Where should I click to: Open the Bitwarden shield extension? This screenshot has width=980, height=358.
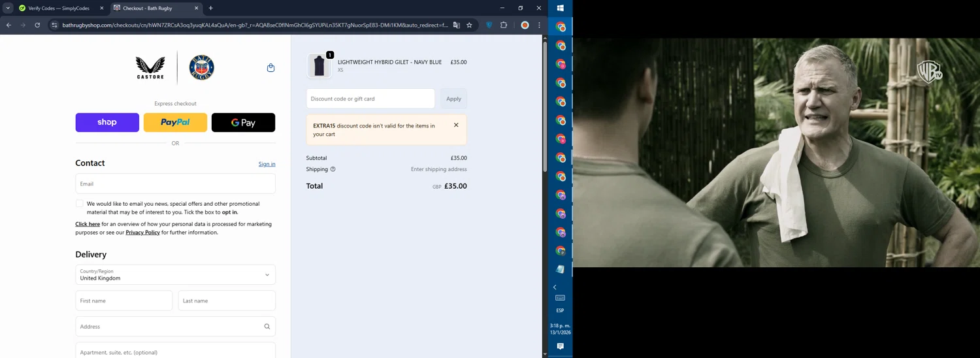[489, 25]
